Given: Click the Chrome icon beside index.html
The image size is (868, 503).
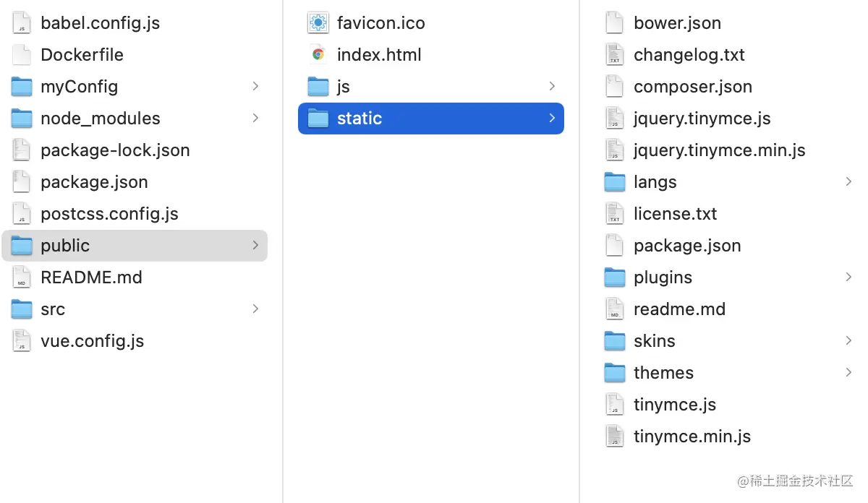Looking at the screenshot, I should (318, 55).
